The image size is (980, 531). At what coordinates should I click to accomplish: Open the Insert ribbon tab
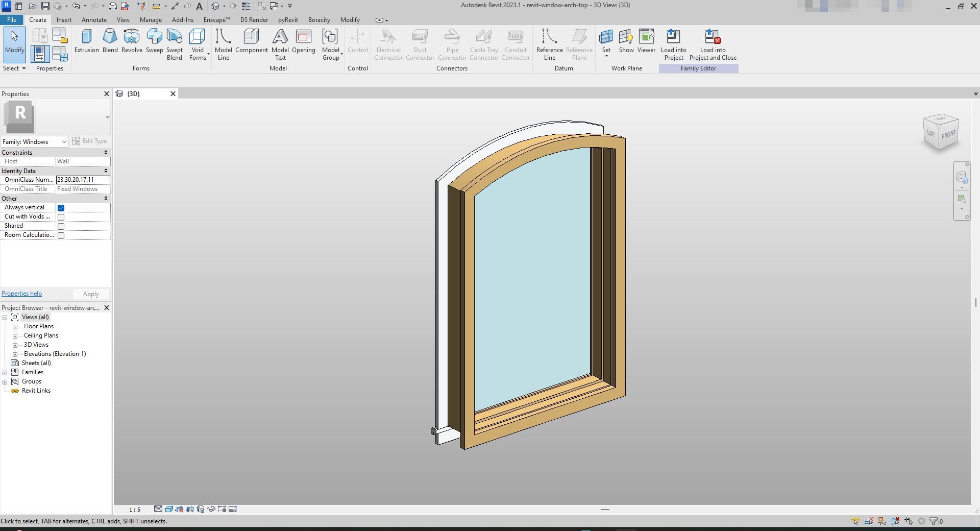[64, 20]
